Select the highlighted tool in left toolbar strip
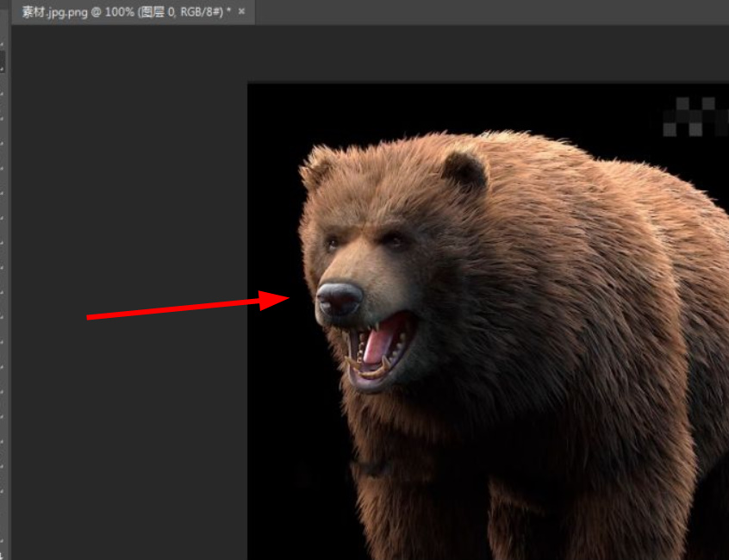This screenshot has width=729, height=560. 3,60
